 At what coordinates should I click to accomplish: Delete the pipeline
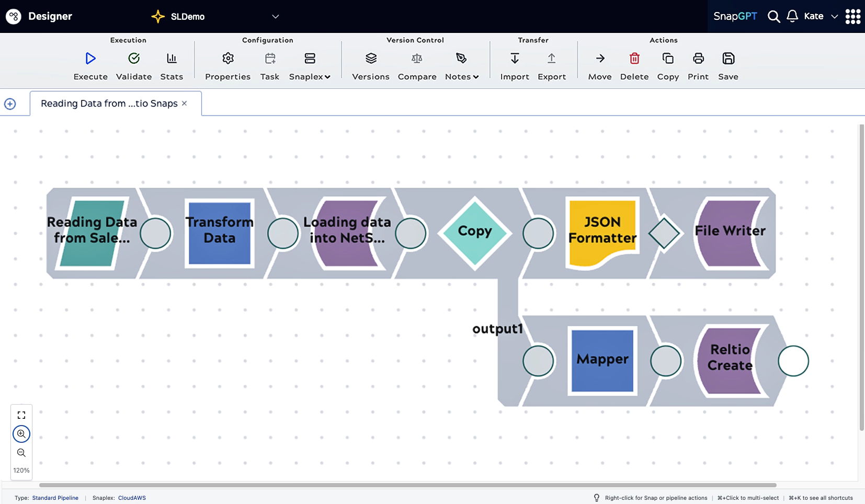(x=634, y=58)
